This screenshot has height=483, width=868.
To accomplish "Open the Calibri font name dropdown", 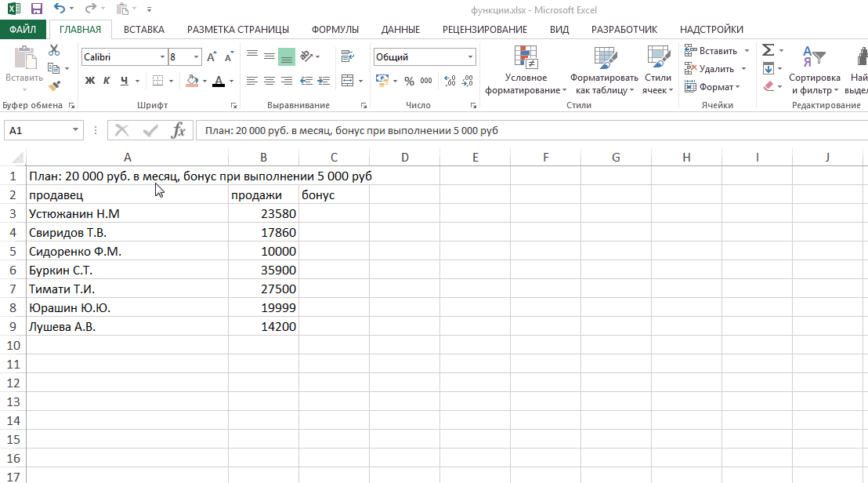I will point(163,57).
